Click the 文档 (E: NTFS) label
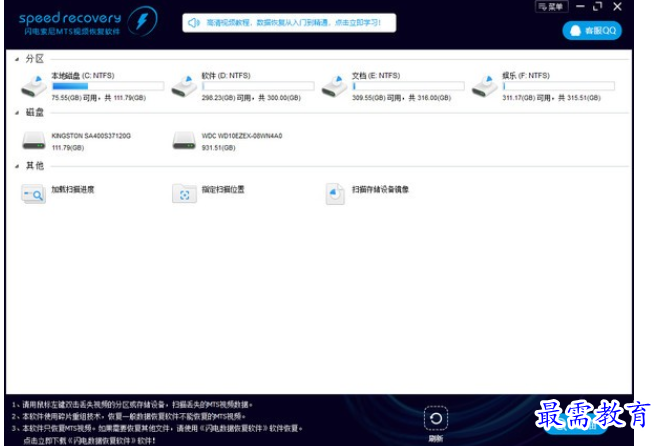The height and width of the screenshot is (446, 659). click(x=376, y=76)
